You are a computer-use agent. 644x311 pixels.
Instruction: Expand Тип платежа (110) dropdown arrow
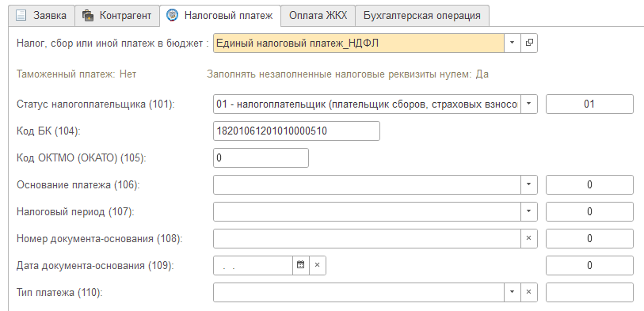[x=513, y=292]
